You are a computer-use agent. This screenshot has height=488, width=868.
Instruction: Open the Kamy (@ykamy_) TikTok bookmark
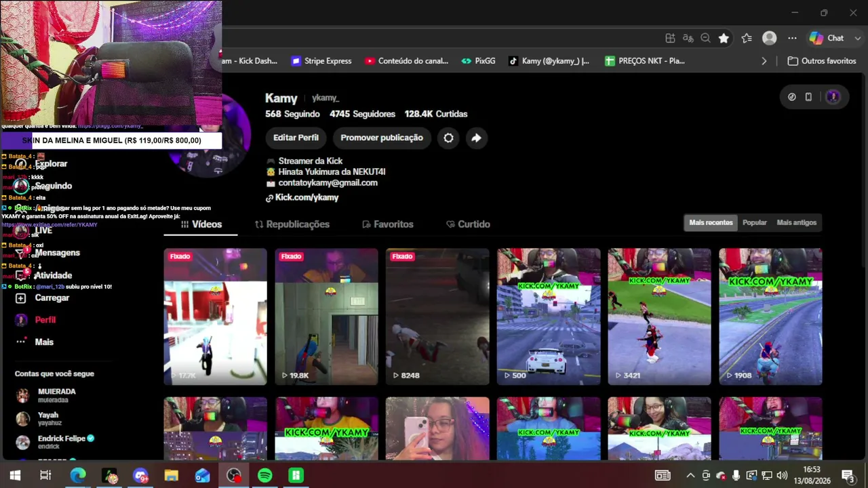tap(549, 61)
